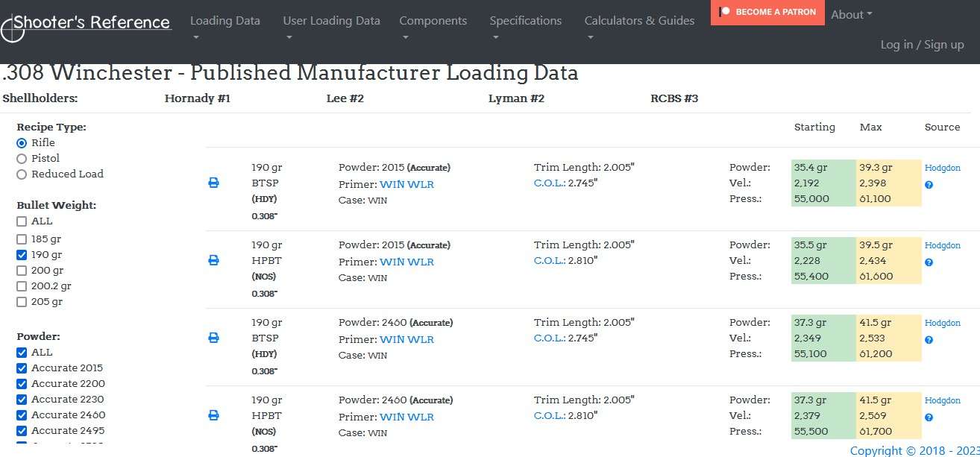Image resolution: width=980 pixels, height=457 pixels.
Task: Uncheck the 190 gr bullet weight
Action: pos(22,255)
